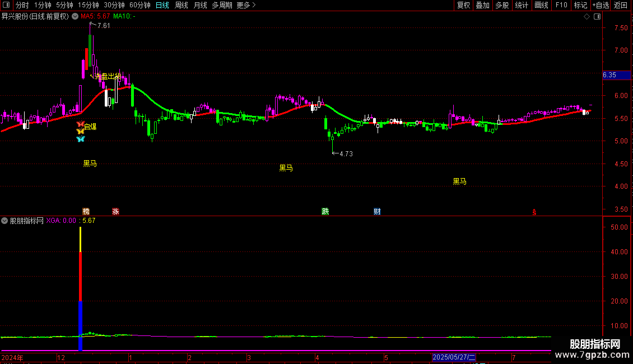Open the 统计 statistics button

[x=522, y=5]
